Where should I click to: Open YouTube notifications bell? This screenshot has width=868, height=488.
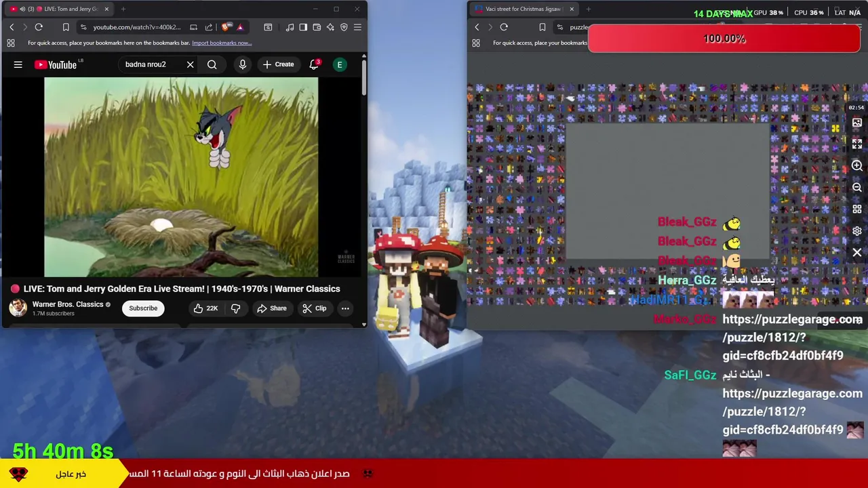314,64
